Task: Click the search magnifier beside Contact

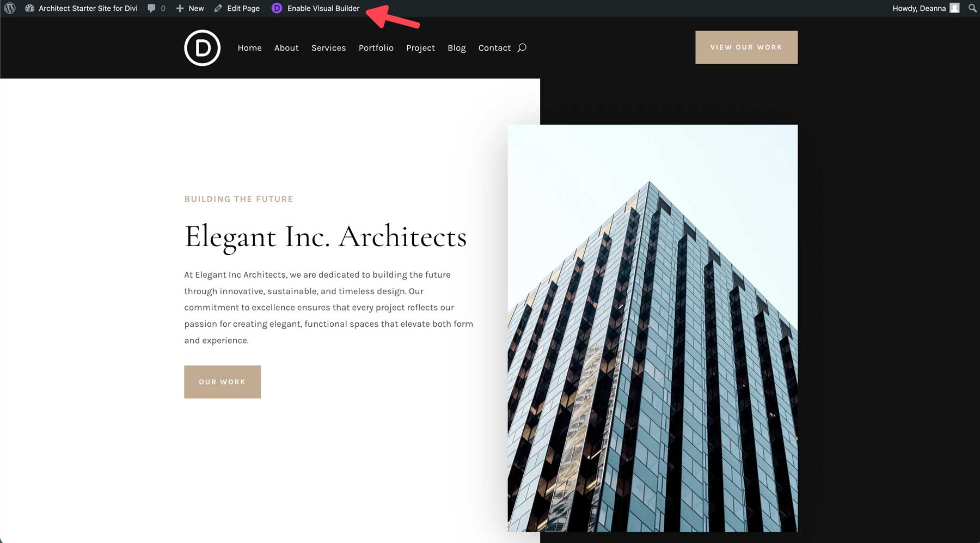Action: coord(522,48)
